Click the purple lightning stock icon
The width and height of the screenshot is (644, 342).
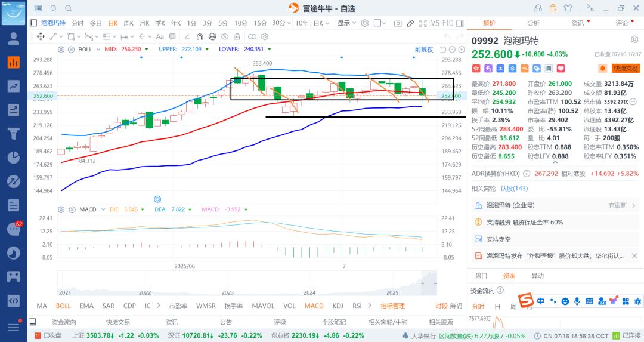[x=488, y=69]
